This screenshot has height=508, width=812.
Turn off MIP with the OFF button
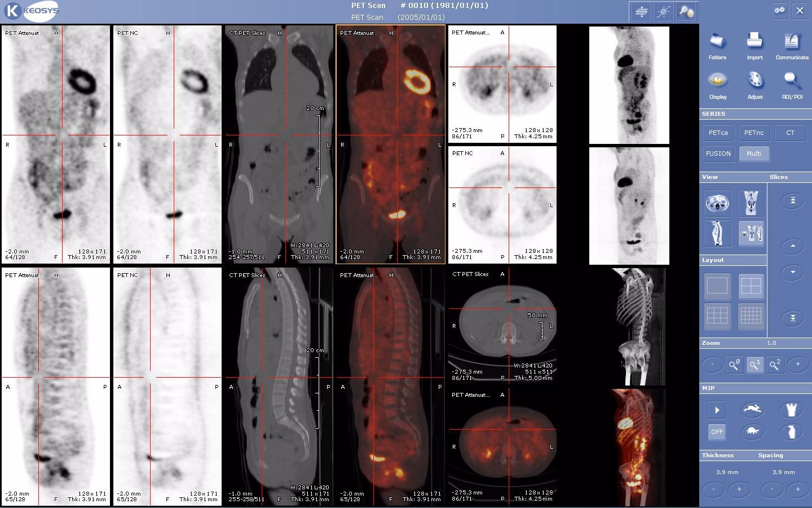pyautogui.click(x=717, y=432)
